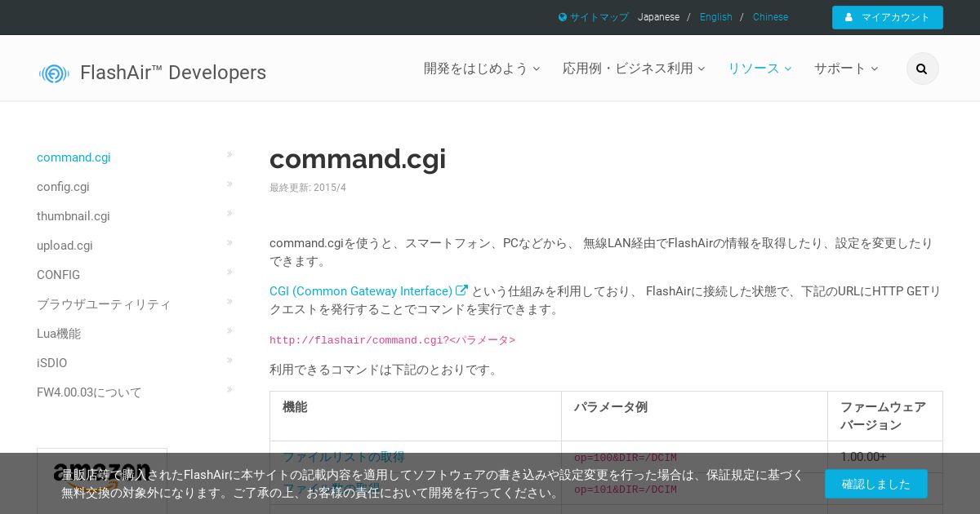Viewport: 980px width, 514px height.
Task: Open iSDIO in the sidebar
Action: click(x=51, y=363)
